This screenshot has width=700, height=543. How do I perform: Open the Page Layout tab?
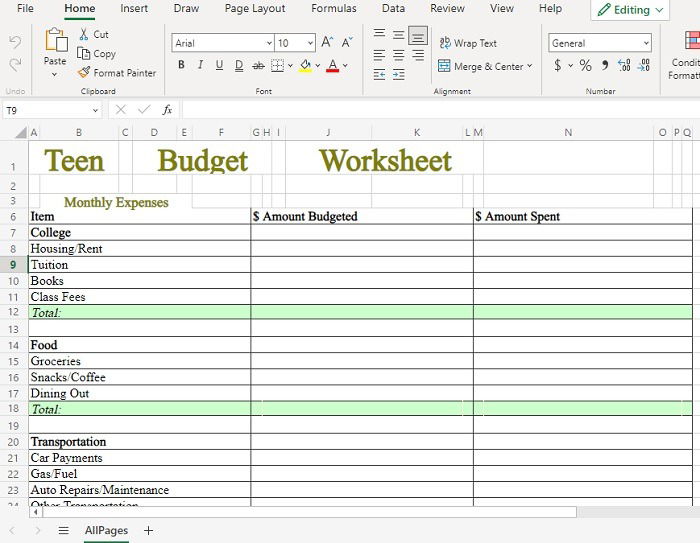255,8
